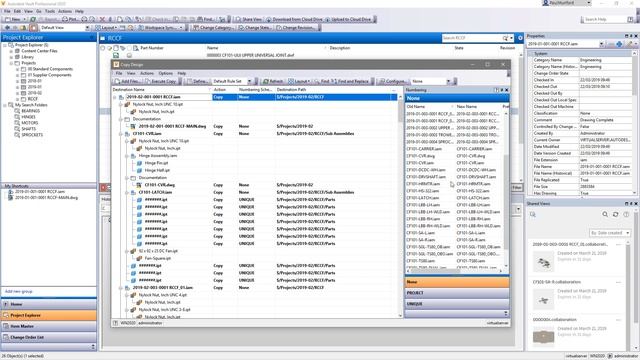Screen dimensions: 640x360
Task: Click refresh icon in Shared Views
Action: (x=616, y=214)
